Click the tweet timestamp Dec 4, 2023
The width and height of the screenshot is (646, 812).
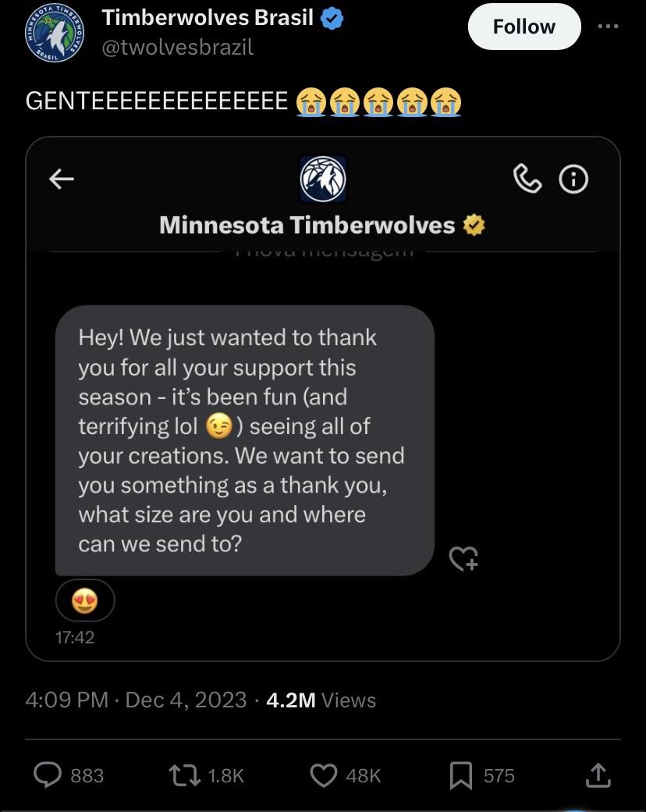pyautogui.click(x=186, y=700)
